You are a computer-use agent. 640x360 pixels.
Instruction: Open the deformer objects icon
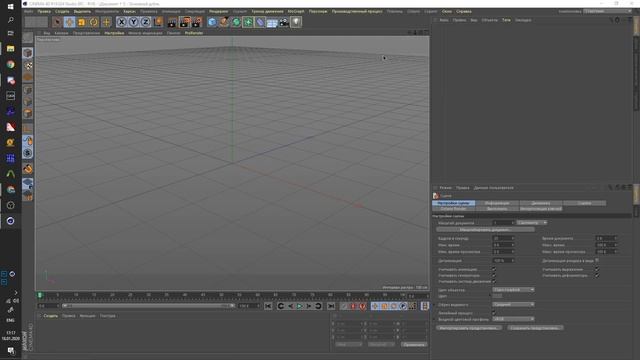[x=260, y=22]
